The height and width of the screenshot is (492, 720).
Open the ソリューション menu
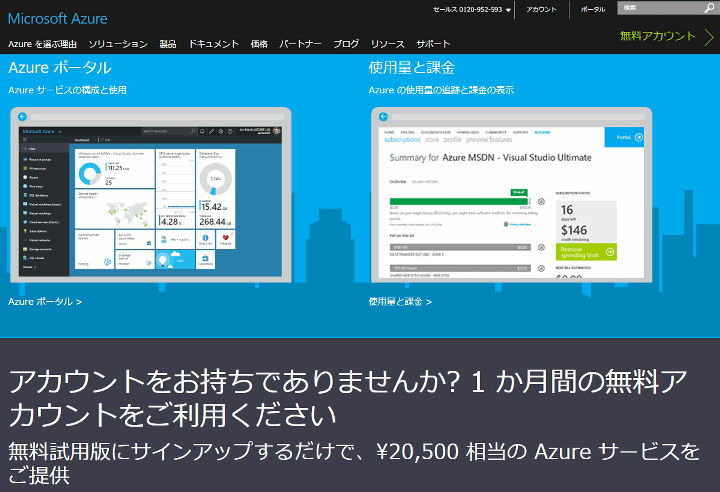[118, 44]
